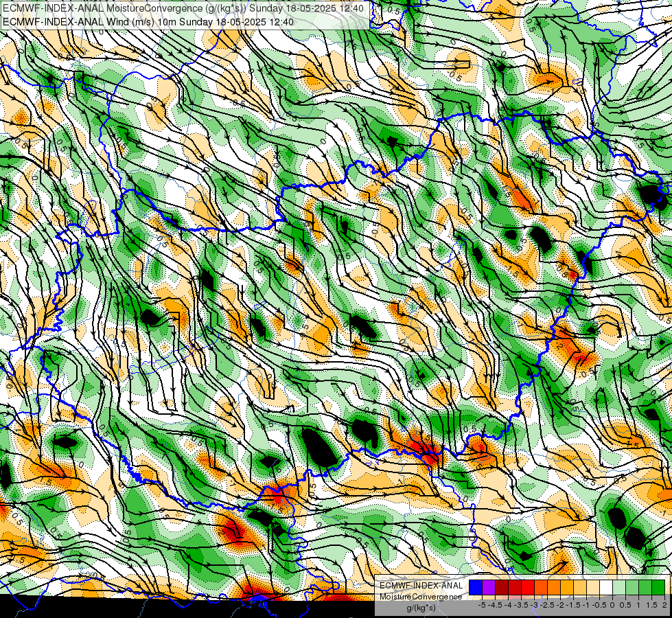Pick the medium green swatch between 1 and 1.5

click(645, 587)
